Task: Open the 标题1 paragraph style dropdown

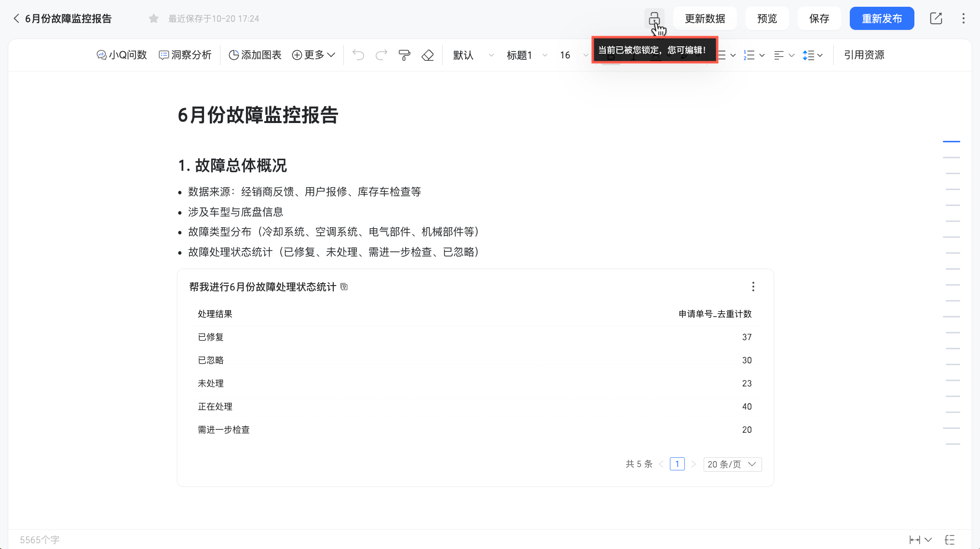Action: (527, 55)
